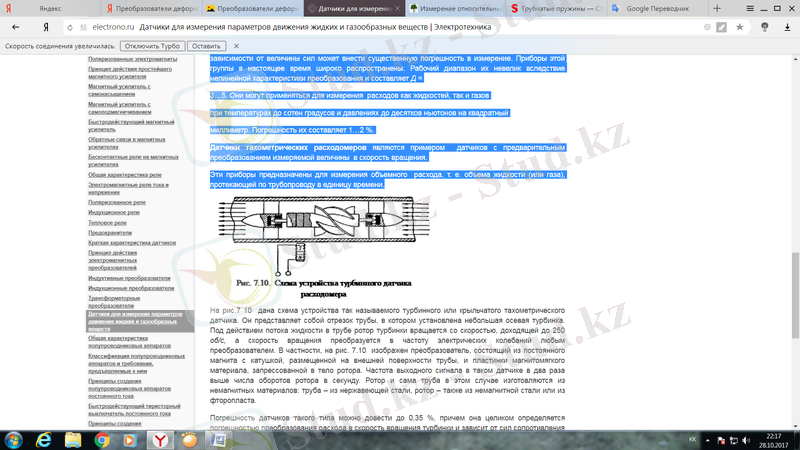This screenshot has width=800, height=450.
Task: Open link Общая характеристика полупроводниковых аппаратов
Action: click(x=129, y=342)
